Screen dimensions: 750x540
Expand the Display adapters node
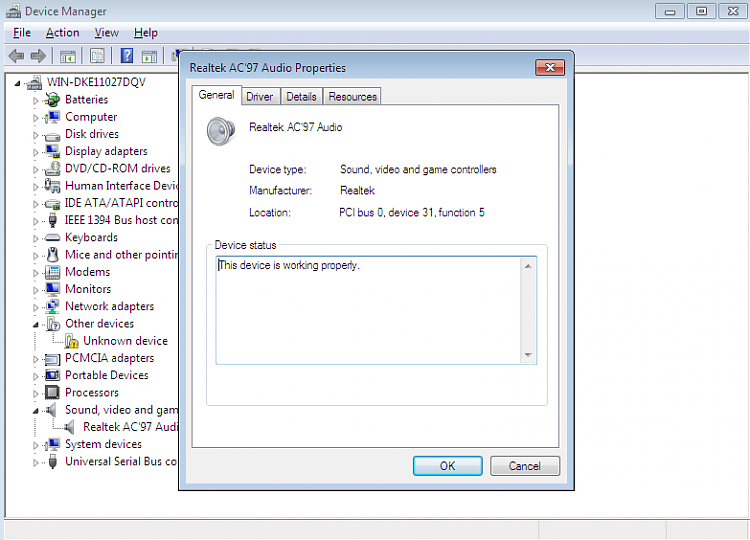[x=35, y=152]
